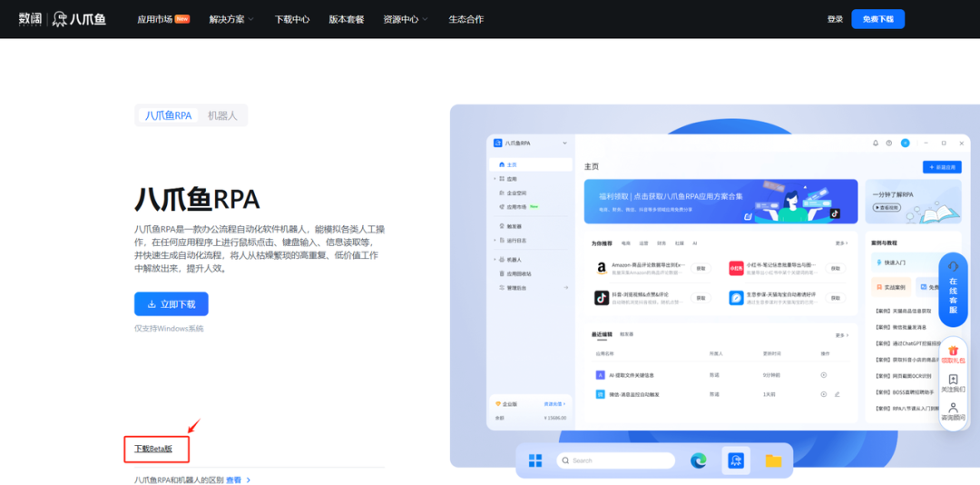The height and width of the screenshot is (485, 980).
Task: Click the blue 生意参谋 app icon
Action: pyautogui.click(x=736, y=298)
